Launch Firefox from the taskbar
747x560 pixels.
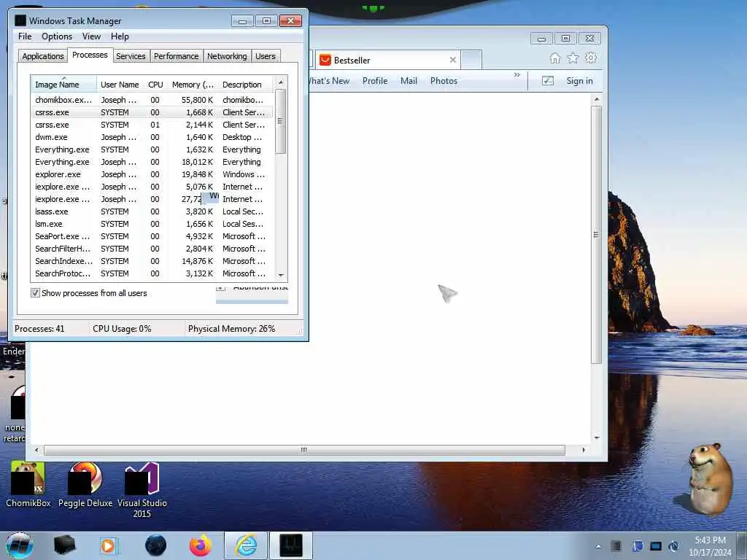201,545
